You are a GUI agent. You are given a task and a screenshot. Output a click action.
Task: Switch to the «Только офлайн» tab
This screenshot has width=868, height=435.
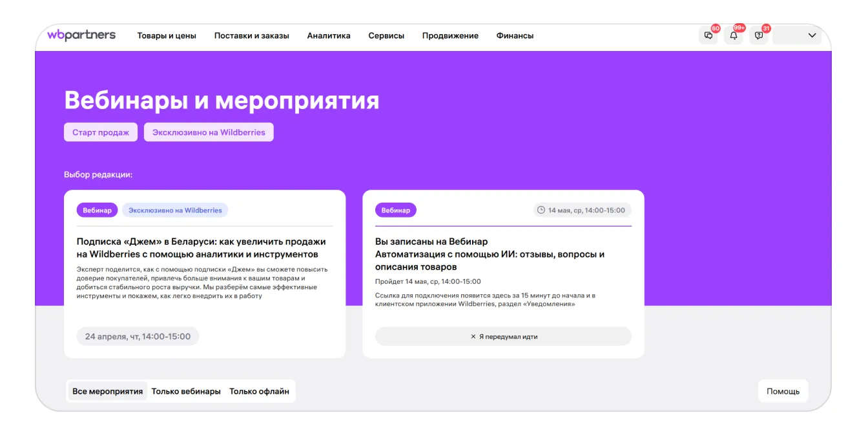tap(259, 391)
